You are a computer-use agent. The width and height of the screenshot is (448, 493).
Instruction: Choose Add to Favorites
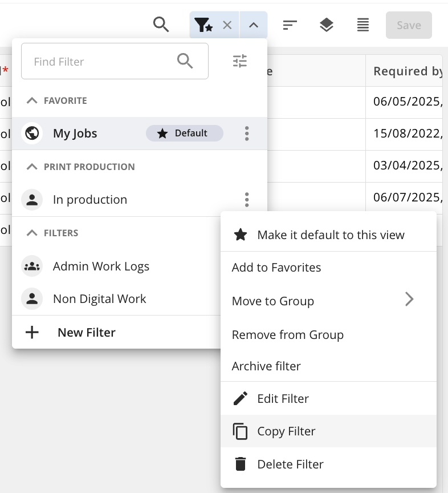pyautogui.click(x=328, y=268)
